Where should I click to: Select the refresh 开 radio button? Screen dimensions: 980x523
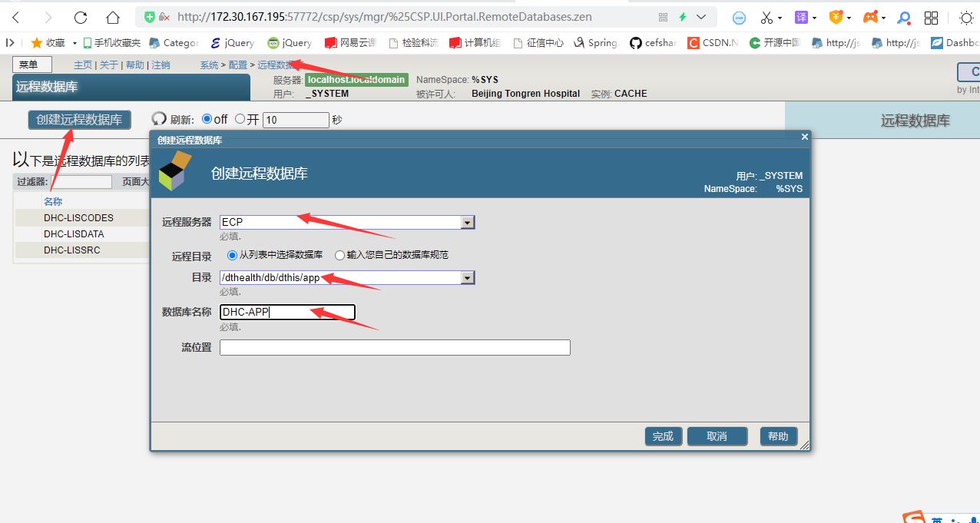(x=240, y=119)
